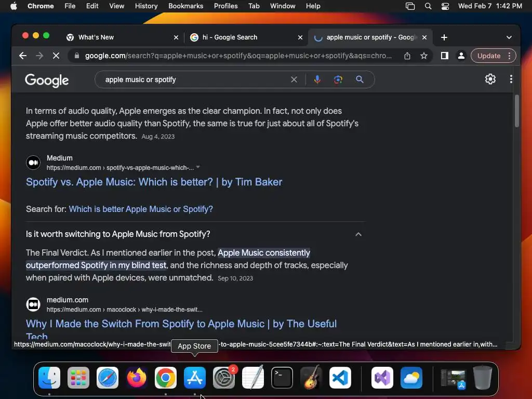Image resolution: width=532 pixels, height=399 pixels.
Task: Close the apple music or spotify tab
Action: click(x=424, y=37)
